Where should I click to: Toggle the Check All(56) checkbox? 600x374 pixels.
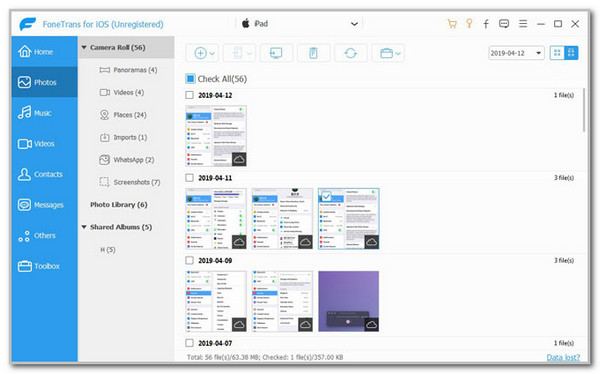(190, 79)
